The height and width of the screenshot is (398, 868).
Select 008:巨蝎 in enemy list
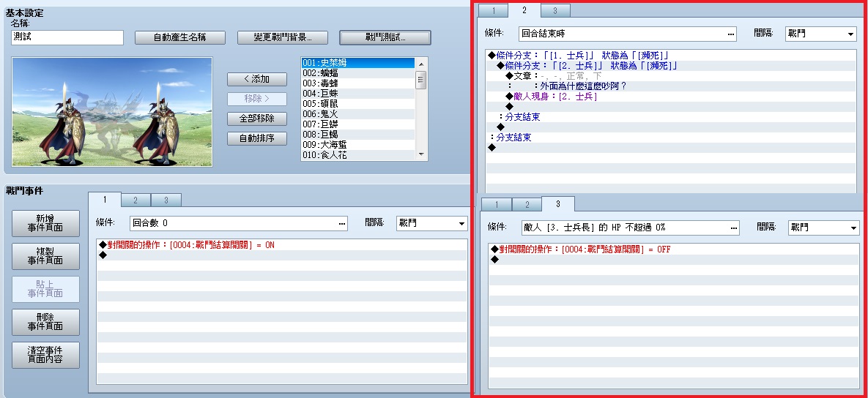(357, 135)
